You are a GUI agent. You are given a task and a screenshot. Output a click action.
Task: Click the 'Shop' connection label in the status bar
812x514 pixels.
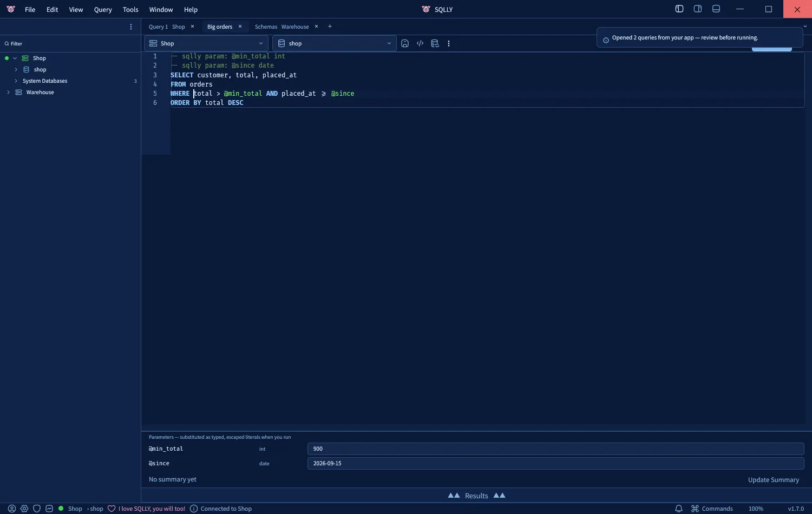pyautogui.click(x=75, y=509)
